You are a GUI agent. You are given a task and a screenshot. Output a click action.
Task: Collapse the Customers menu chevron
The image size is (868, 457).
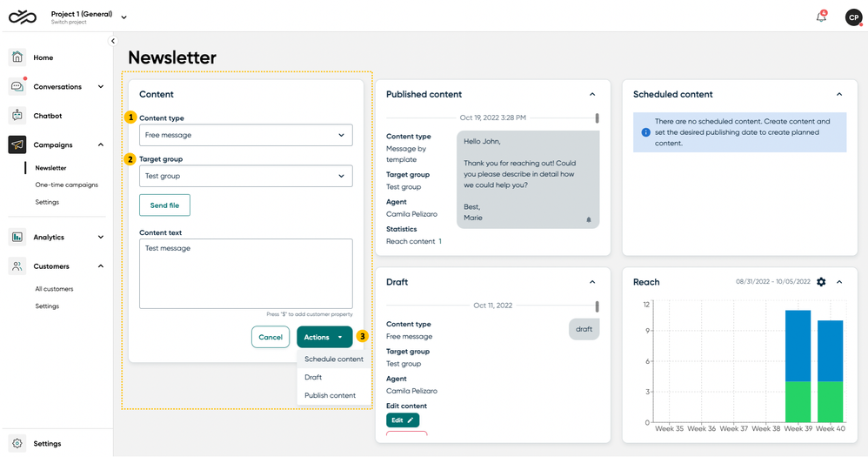tap(101, 265)
